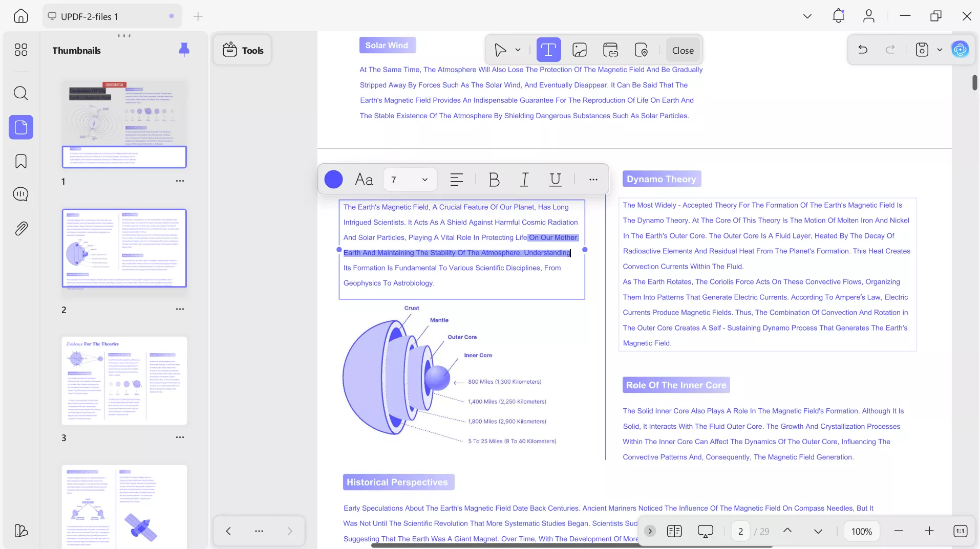Expand the save options dropdown arrow
This screenshot has height=549, width=980.
pyautogui.click(x=940, y=50)
